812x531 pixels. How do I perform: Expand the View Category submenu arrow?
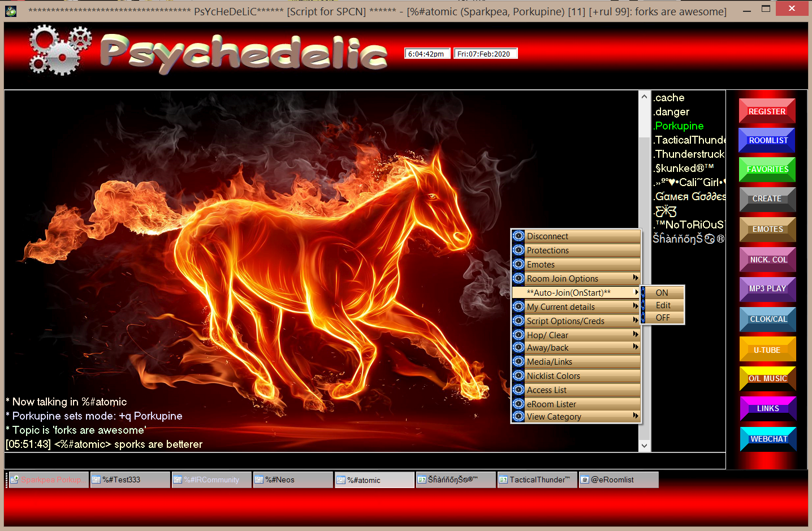click(x=636, y=416)
